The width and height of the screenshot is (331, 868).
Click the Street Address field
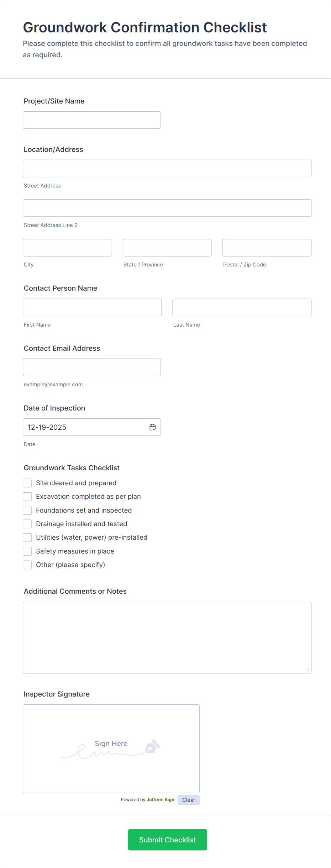[167, 168]
